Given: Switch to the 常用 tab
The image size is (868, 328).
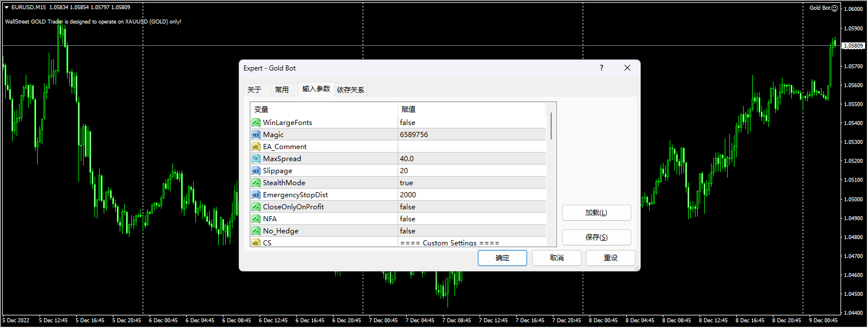Looking at the screenshot, I should coord(282,89).
